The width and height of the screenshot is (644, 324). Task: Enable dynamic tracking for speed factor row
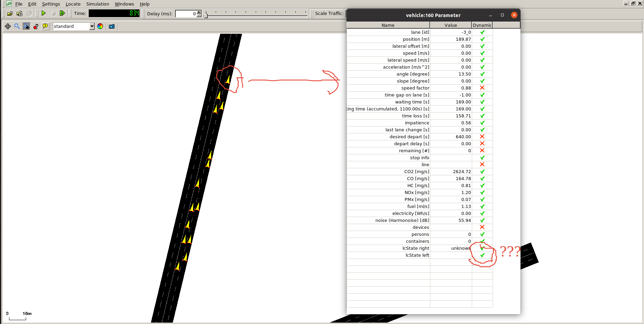(482, 88)
